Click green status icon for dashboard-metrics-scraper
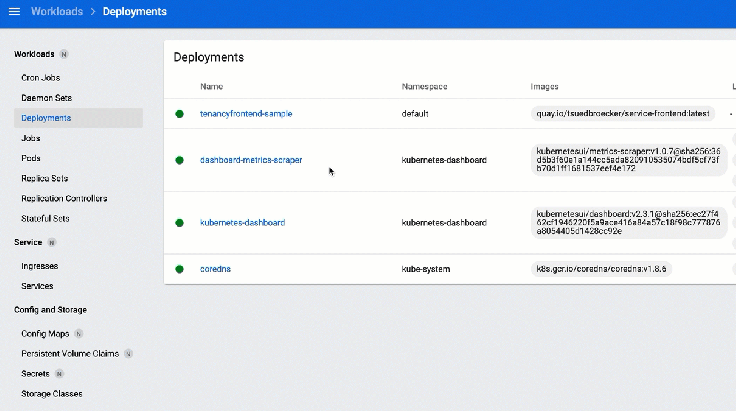 (179, 160)
